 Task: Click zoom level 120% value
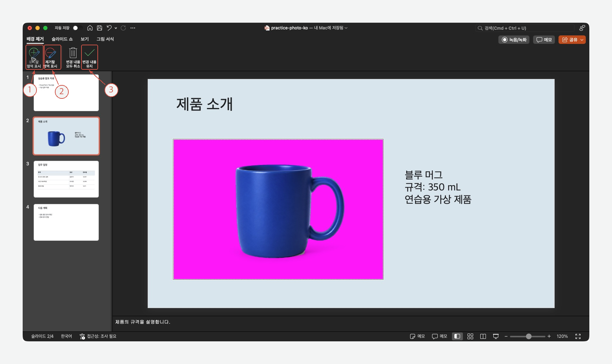562,336
